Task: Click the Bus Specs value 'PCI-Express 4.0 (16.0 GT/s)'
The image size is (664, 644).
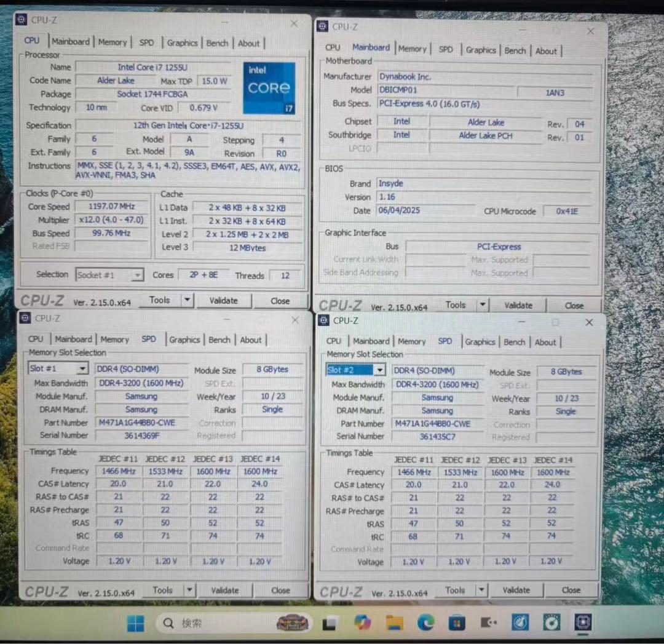Action: coord(485,104)
